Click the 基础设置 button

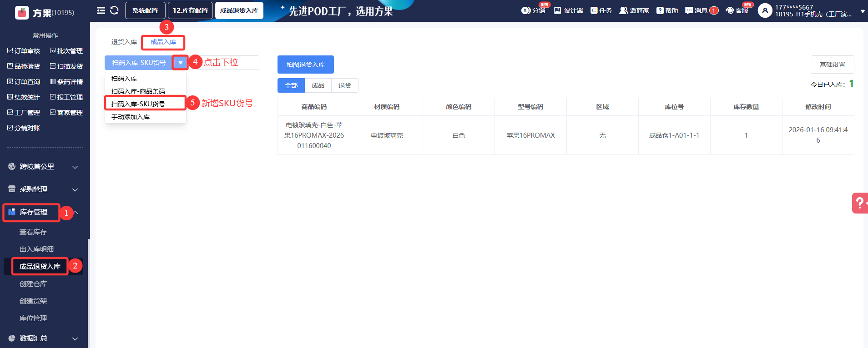[832, 65]
